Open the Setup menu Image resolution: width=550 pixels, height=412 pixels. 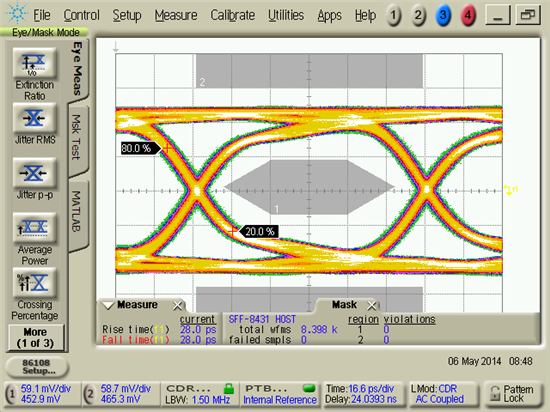pyautogui.click(x=127, y=15)
